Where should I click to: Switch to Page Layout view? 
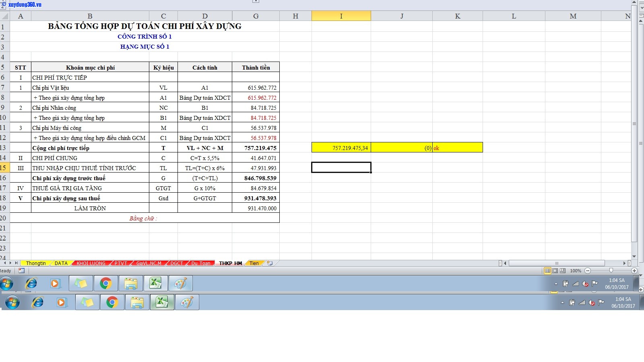[555, 271]
